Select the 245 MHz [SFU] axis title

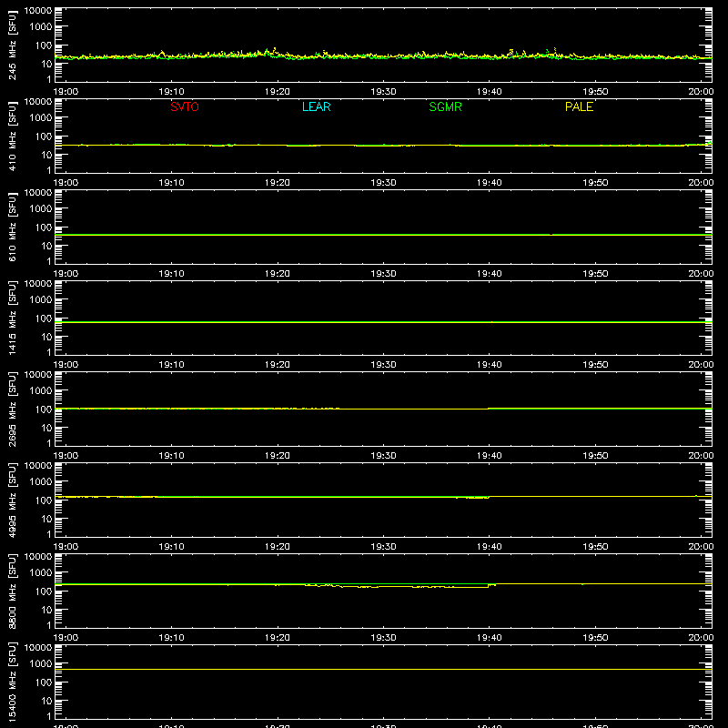12,45
